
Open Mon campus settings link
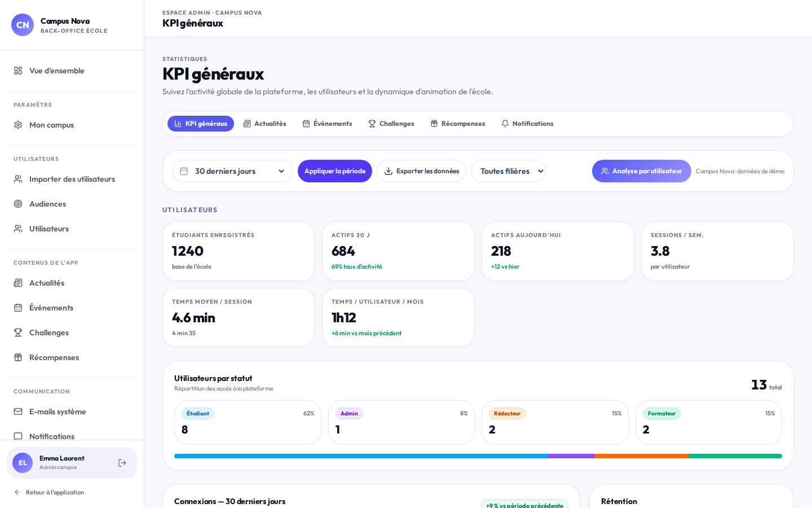[72, 125]
